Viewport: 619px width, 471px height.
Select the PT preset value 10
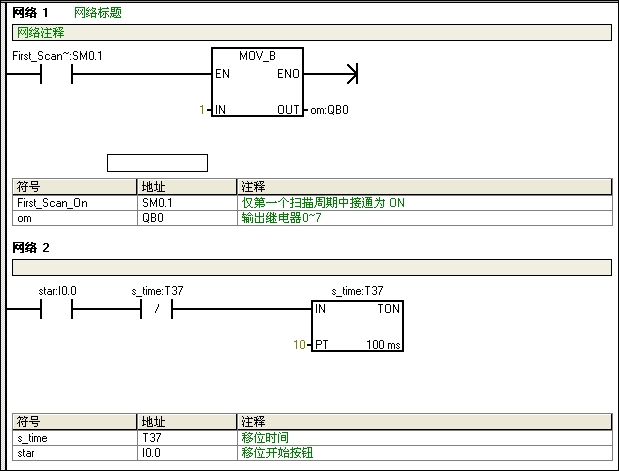click(x=300, y=345)
